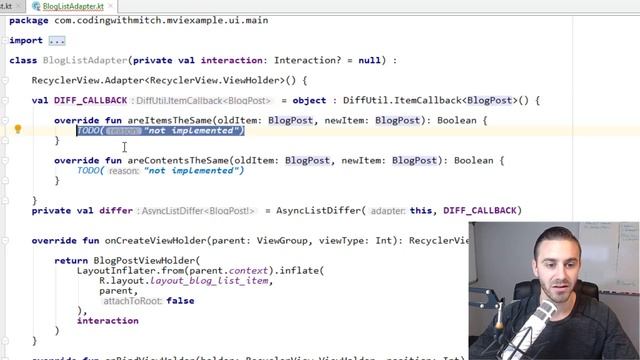The height and width of the screenshot is (360, 640).
Task: Click the areContentsTheSame function name
Action: pos(178,160)
